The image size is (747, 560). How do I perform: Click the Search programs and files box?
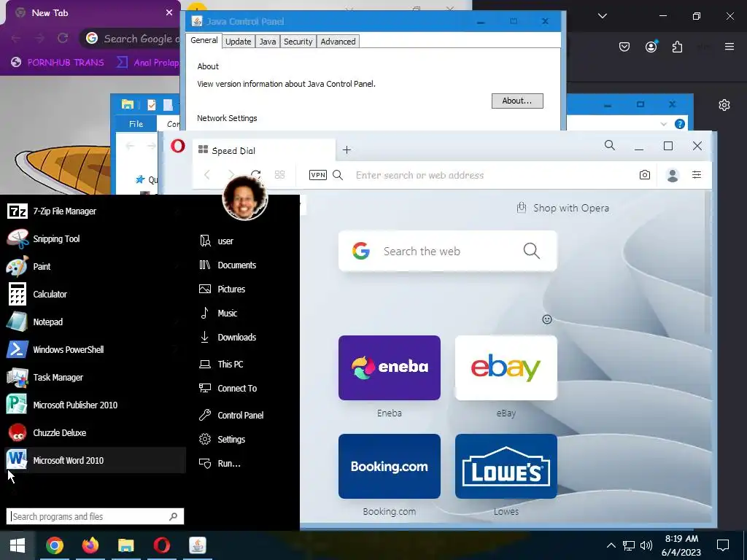point(95,516)
